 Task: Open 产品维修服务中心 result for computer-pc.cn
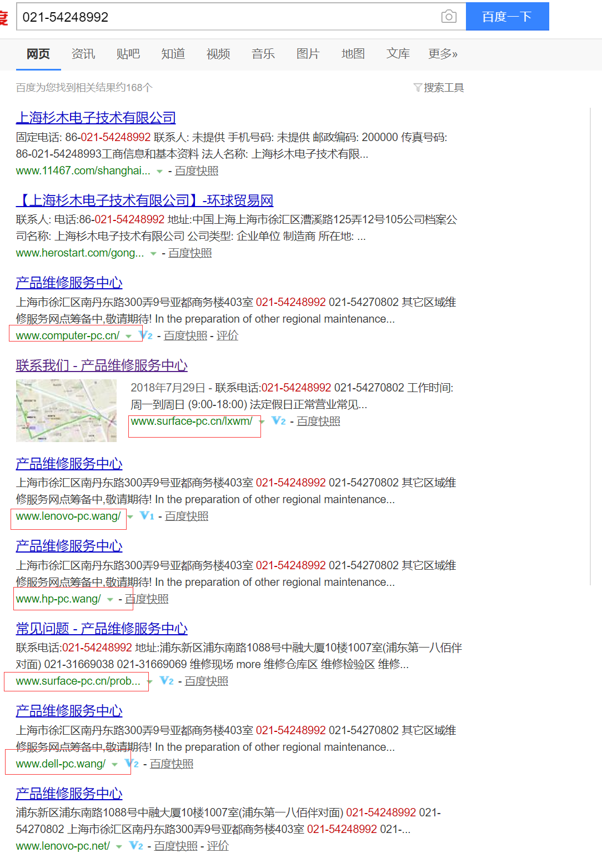click(x=69, y=283)
